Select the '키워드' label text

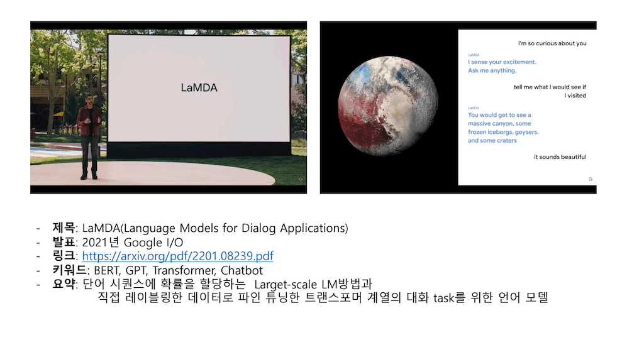(69, 270)
